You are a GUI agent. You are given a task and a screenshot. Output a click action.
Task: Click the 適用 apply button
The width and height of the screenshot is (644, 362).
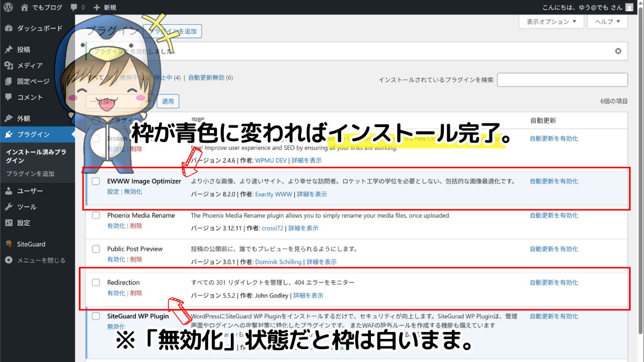coord(168,101)
